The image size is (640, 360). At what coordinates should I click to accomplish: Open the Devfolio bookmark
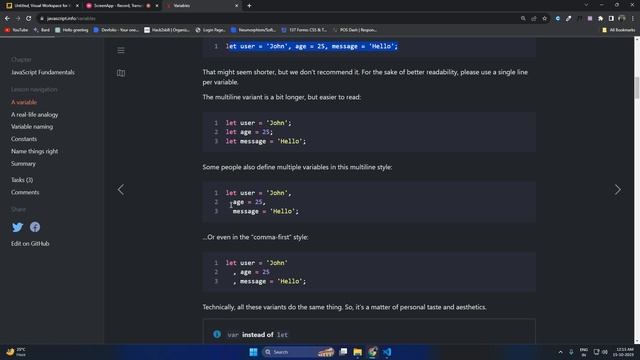116,30
